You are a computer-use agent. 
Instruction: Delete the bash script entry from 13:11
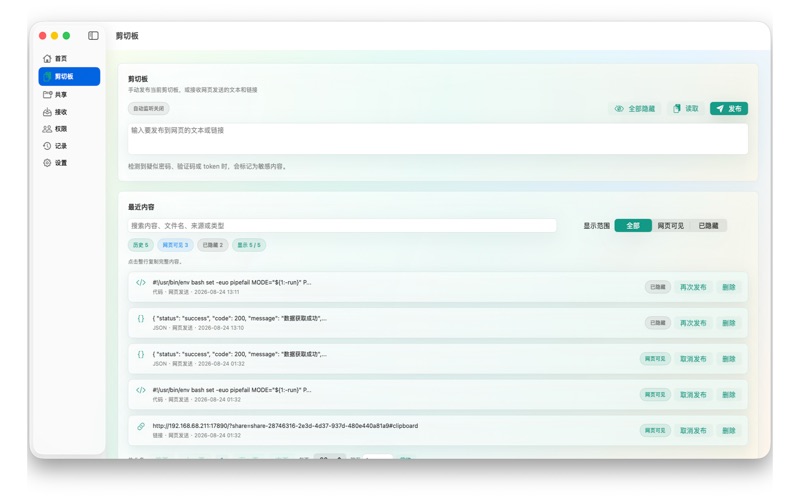tap(729, 287)
